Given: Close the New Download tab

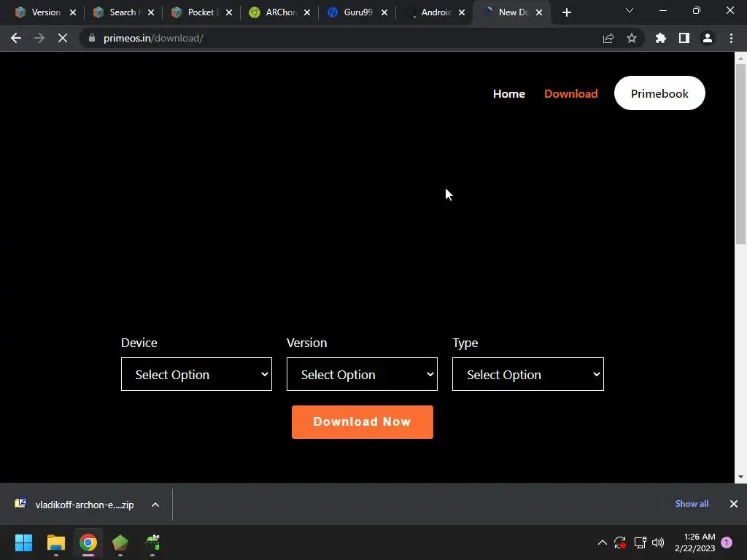Looking at the screenshot, I should pos(539,12).
